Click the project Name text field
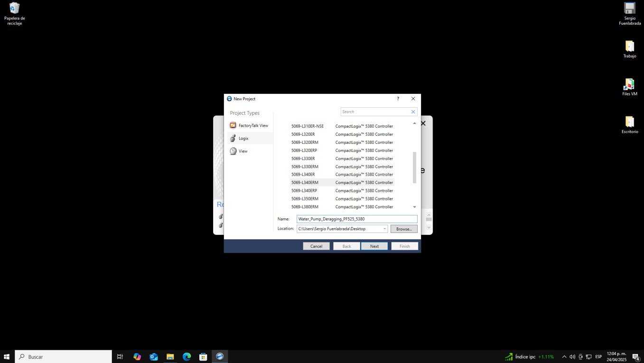Screen dimensions: 644x363 357,219
